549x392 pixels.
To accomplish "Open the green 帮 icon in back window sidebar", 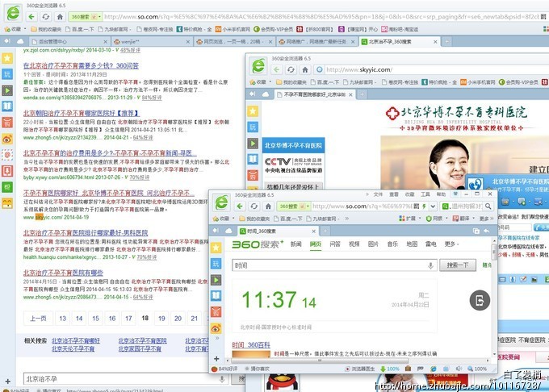I will [7, 187].
